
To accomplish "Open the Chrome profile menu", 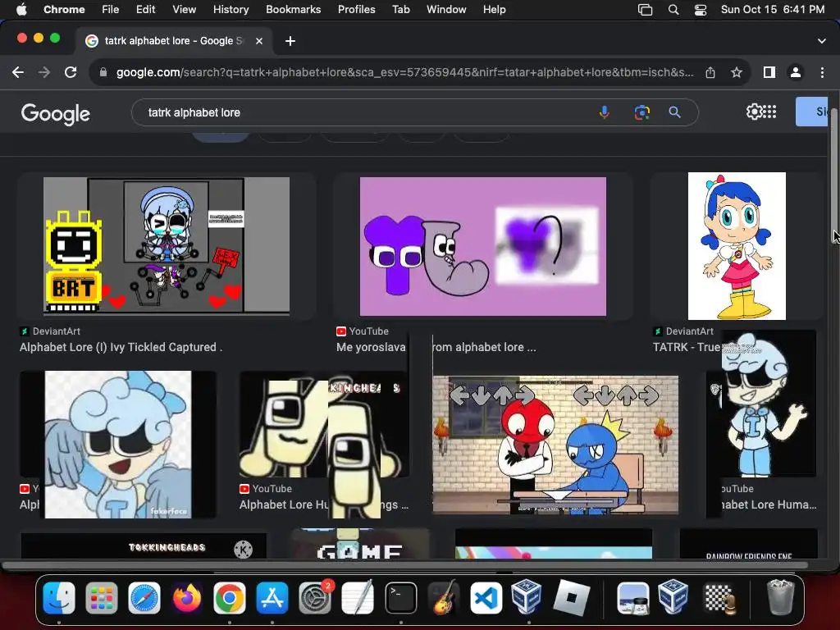I will pyautogui.click(x=796, y=72).
